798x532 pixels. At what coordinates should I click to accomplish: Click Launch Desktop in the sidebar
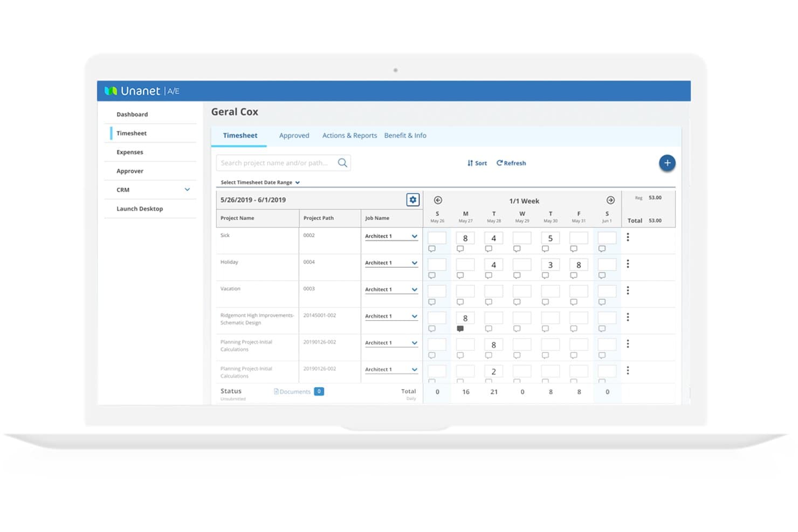[140, 209]
